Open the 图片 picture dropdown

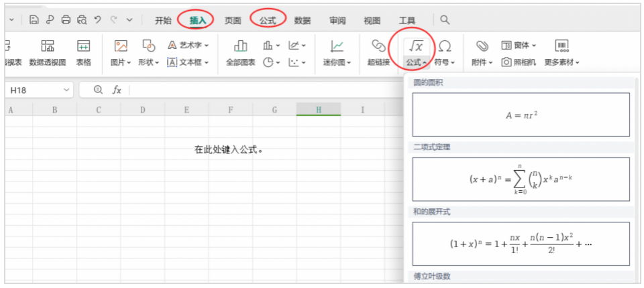[121, 54]
